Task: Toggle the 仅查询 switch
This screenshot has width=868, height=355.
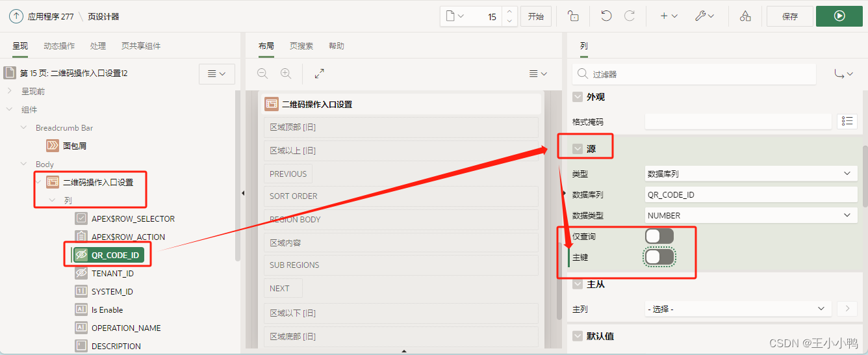Action: coord(659,236)
